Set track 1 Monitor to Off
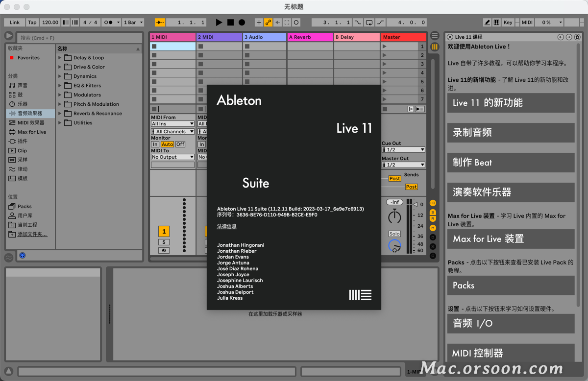The width and height of the screenshot is (588, 381). click(x=180, y=144)
